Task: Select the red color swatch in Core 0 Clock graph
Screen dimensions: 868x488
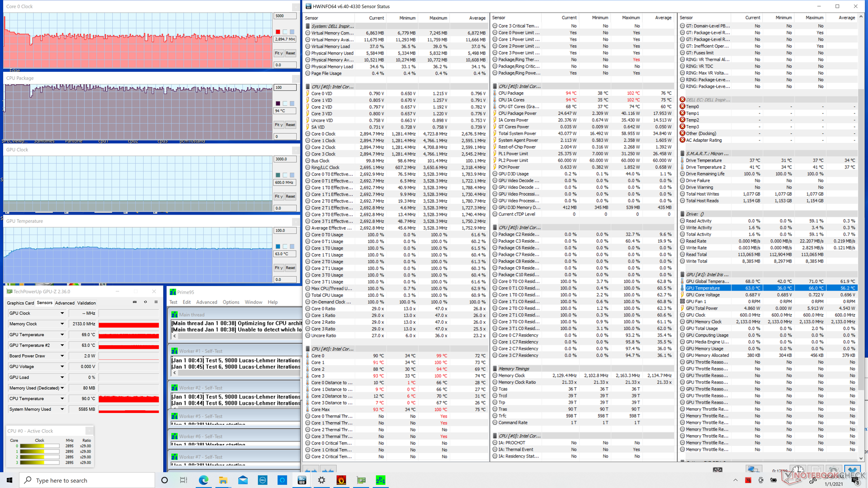Action: click(278, 32)
